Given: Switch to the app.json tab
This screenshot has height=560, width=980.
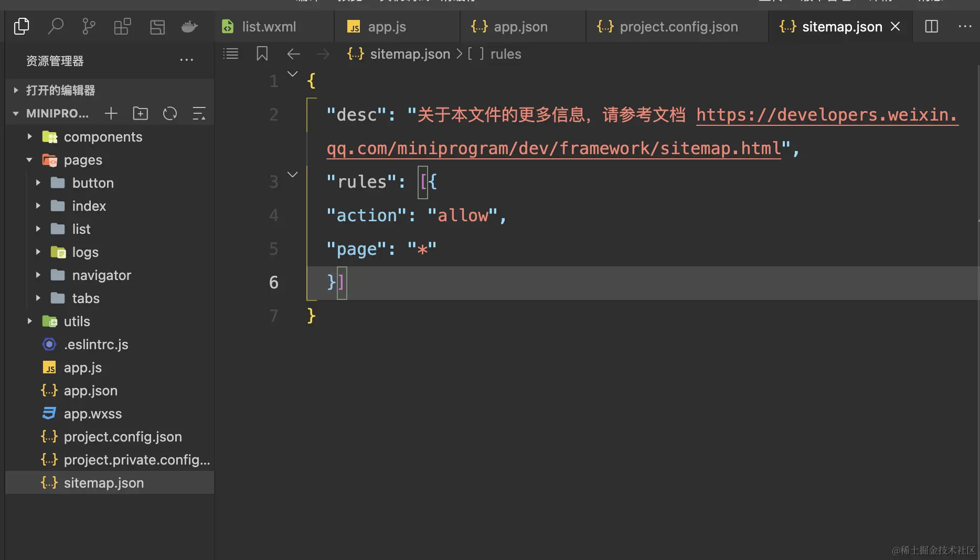Looking at the screenshot, I should click(x=523, y=26).
